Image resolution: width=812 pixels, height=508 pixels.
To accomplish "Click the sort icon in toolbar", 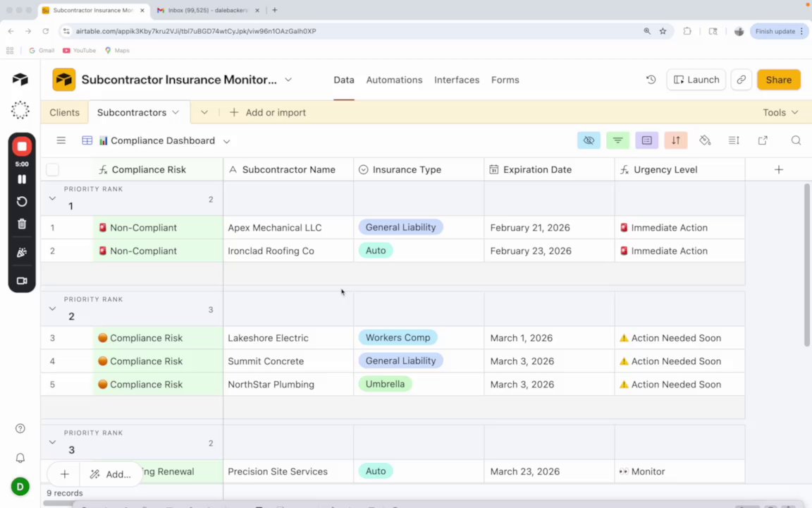I will pos(675,140).
